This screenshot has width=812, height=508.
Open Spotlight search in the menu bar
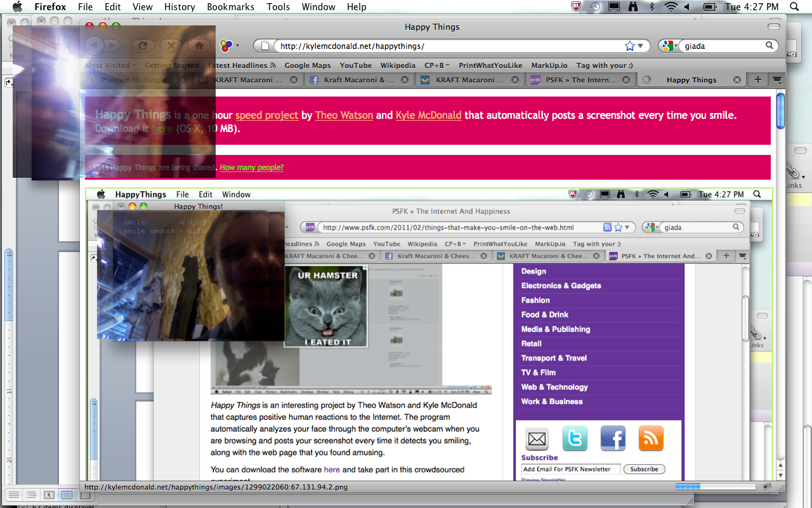(x=794, y=7)
